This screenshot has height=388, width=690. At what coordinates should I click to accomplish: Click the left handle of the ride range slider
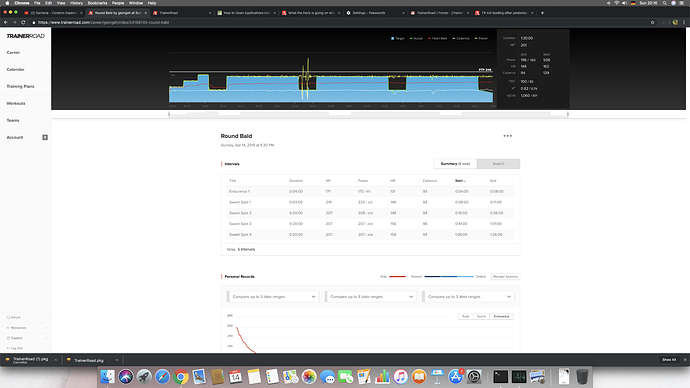click(169, 114)
